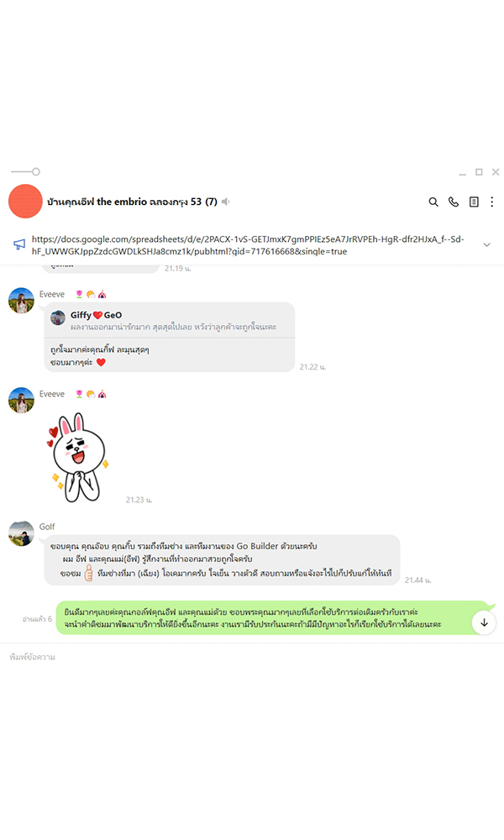Start a call with the phone icon
The height and width of the screenshot is (840, 504).
(x=454, y=202)
